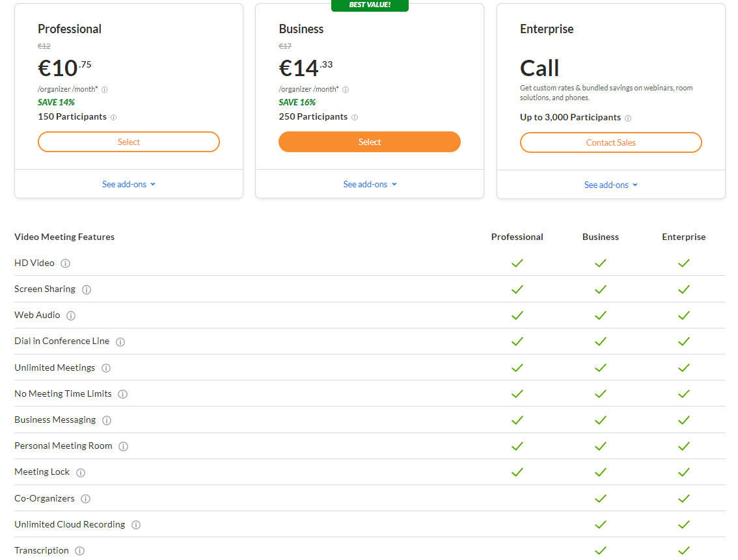Click info icon for Co-Organizers
This screenshot has width=738, height=560.
coord(85,499)
